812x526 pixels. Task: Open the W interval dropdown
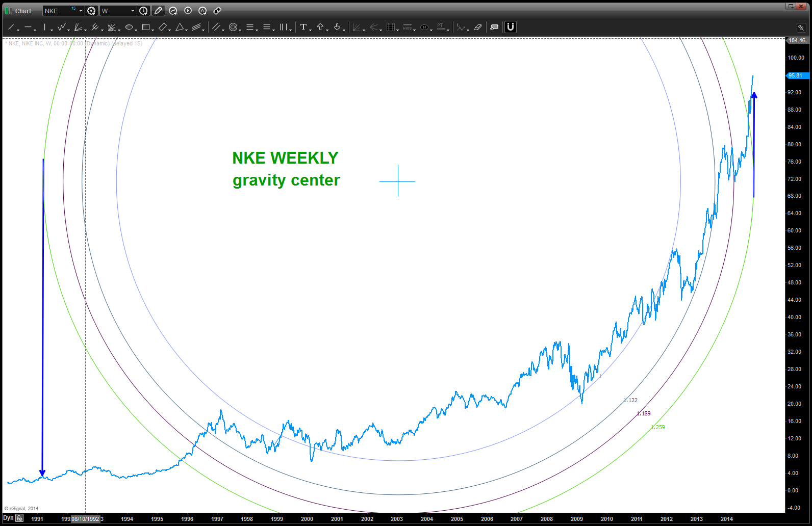[x=133, y=11]
